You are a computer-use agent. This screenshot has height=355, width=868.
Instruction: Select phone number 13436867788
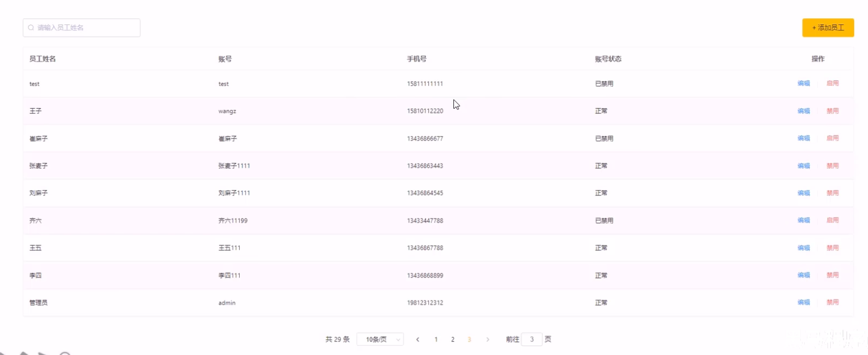[425, 248]
